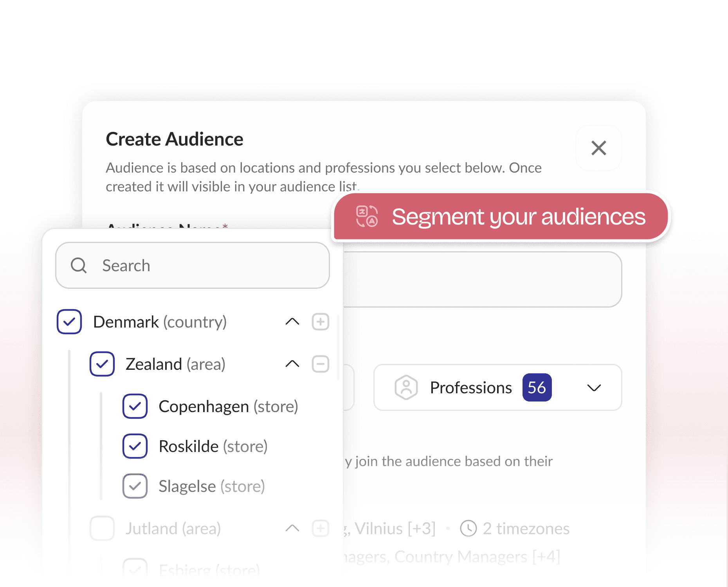Image resolution: width=728 pixels, height=587 pixels.
Task: Click the minus icon beside Zealand
Action: 320,364
